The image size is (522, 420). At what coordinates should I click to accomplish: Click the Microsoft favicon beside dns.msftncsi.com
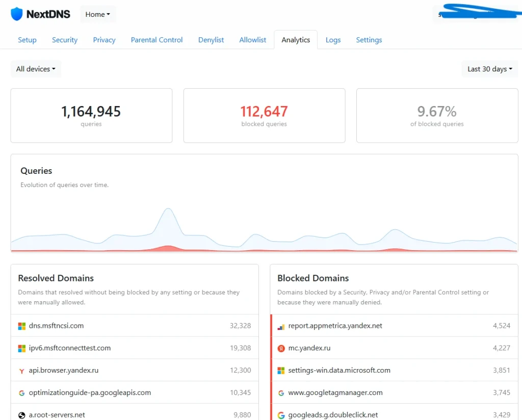tap(22, 326)
